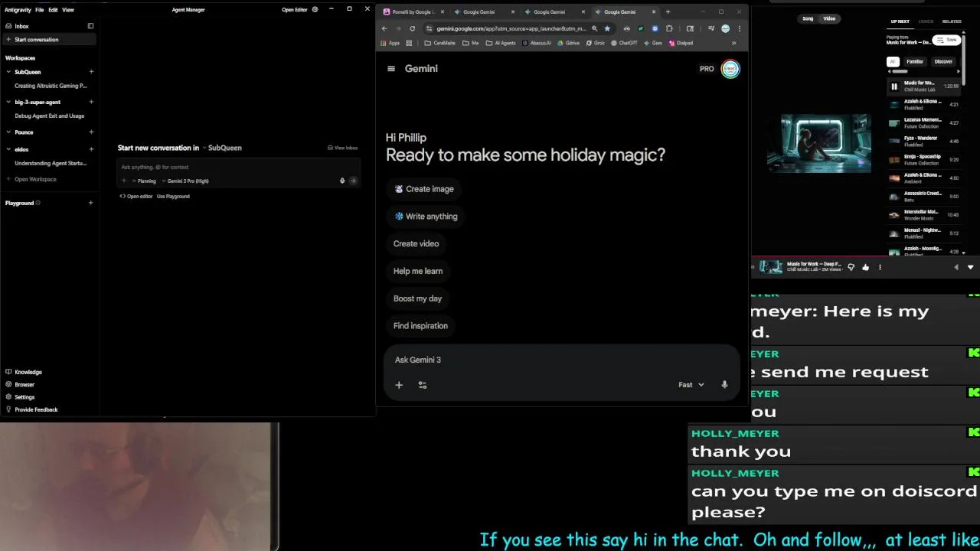
Task: Bookmark this page with the star icon
Action: coord(607,28)
